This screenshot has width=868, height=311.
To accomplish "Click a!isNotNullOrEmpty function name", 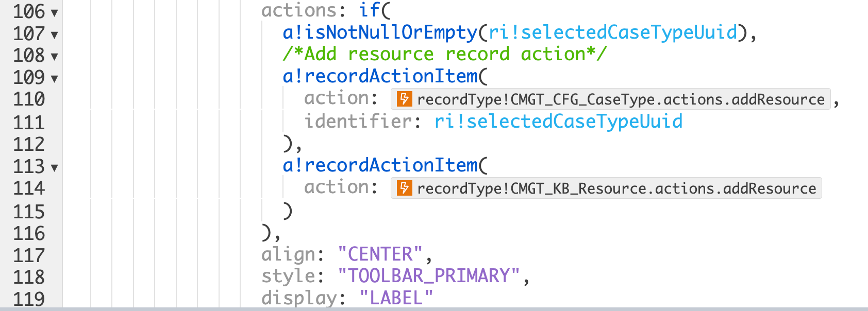I will tap(380, 32).
